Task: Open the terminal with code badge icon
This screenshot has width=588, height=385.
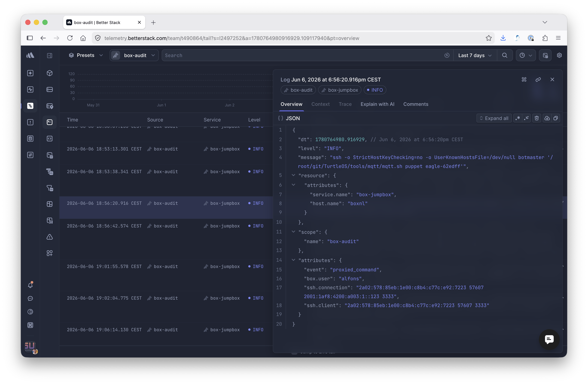Action: (x=50, y=155)
